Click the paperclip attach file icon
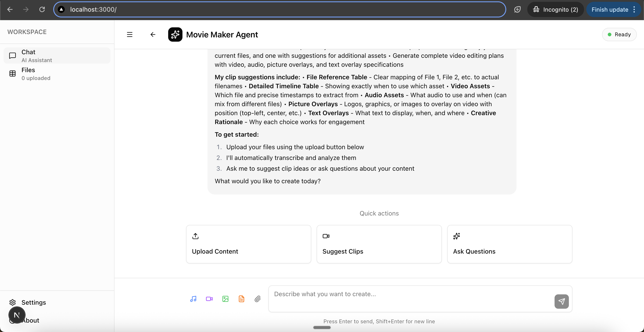The height and width of the screenshot is (332, 644). (258, 299)
